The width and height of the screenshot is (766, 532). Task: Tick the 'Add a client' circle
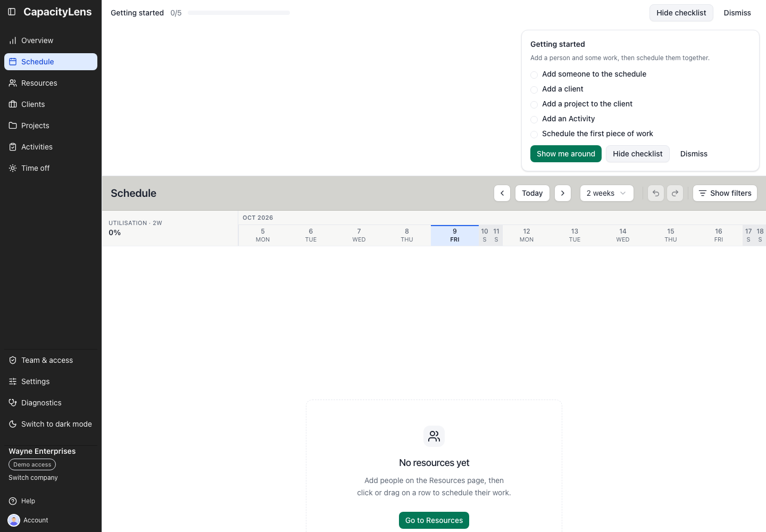point(534,89)
